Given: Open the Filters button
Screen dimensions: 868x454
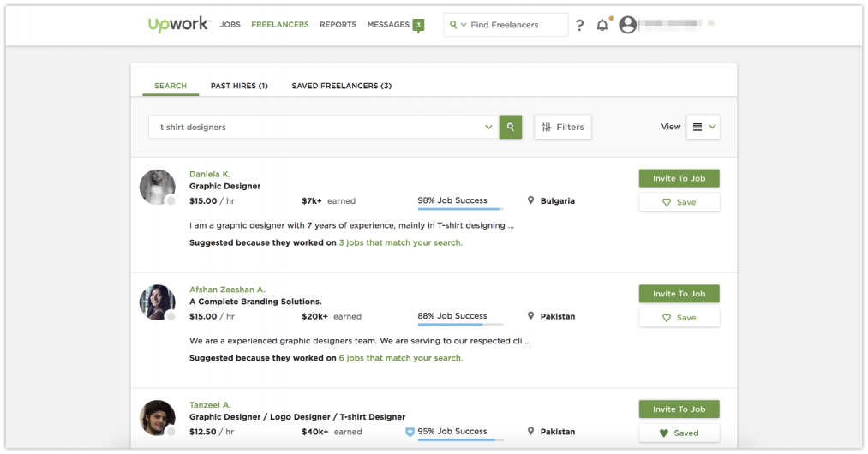Looking at the screenshot, I should (x=563, y=127).
